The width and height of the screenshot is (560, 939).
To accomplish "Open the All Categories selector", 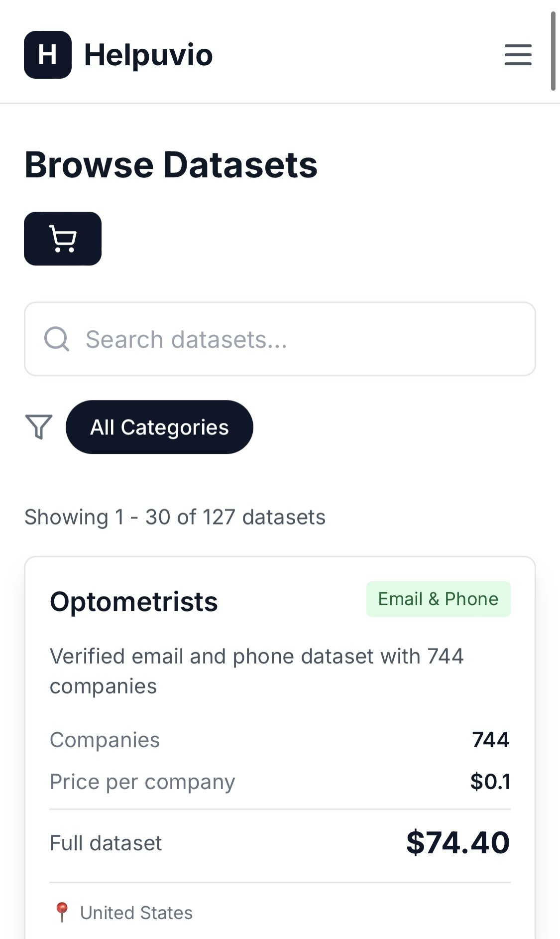I will (x=159, y=427).
